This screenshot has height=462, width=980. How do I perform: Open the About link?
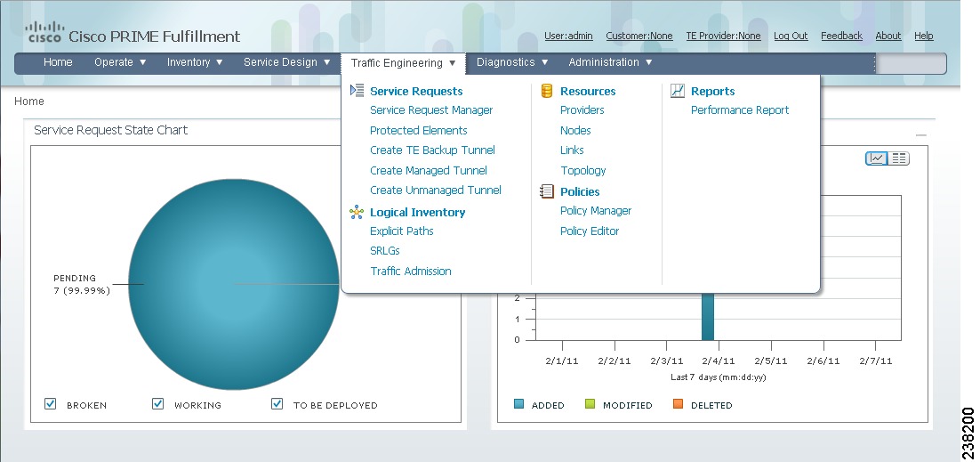tap(888, 36)
